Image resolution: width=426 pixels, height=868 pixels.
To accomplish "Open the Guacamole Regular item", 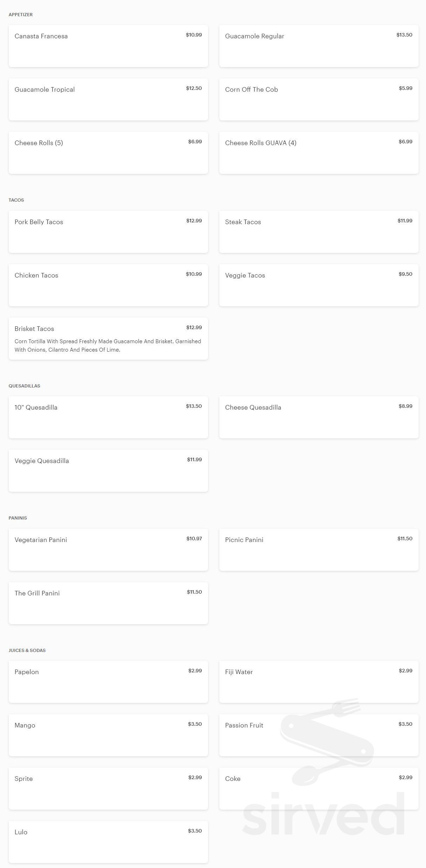I will pos(319,46).
